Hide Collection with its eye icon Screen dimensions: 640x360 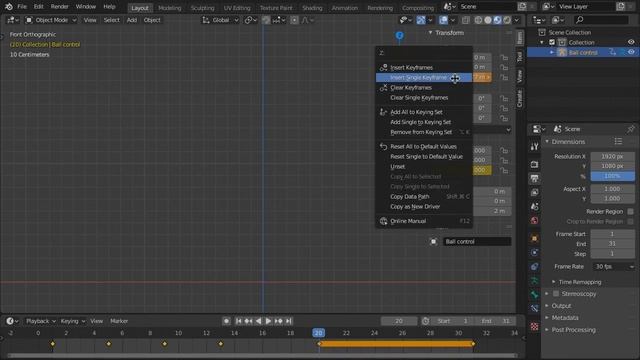tap(631, 42)
